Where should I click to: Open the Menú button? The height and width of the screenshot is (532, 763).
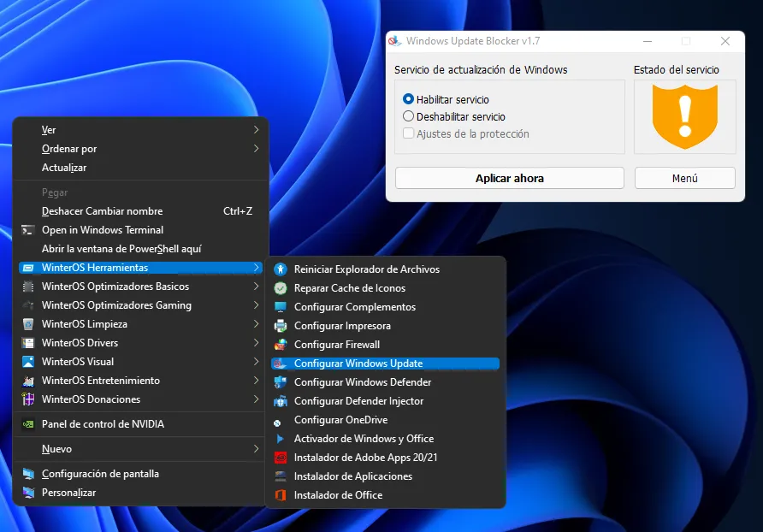click(684, 178)
